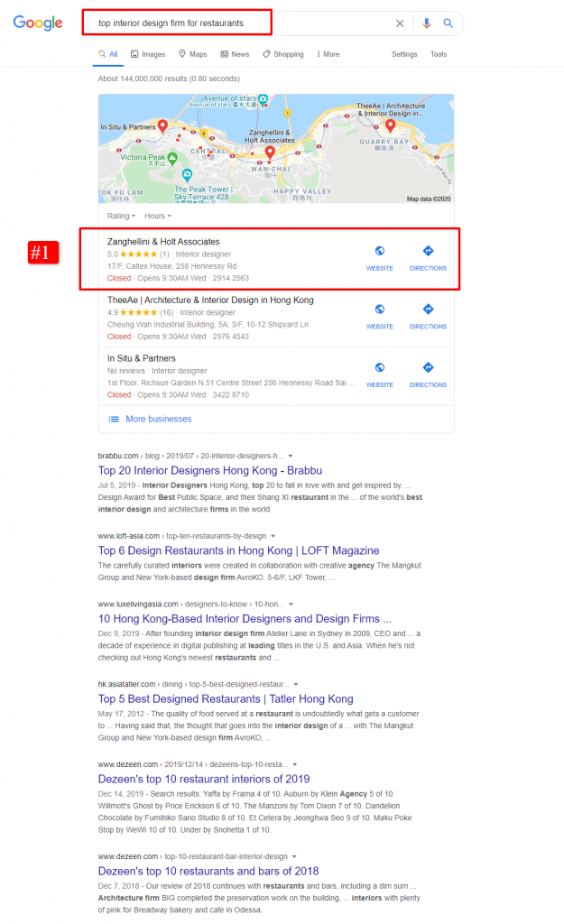The height and width of the screenshot is (924, 564).
Task: Click the Zanghellini & Holt map pin
Action: click(x=270, y=152)
